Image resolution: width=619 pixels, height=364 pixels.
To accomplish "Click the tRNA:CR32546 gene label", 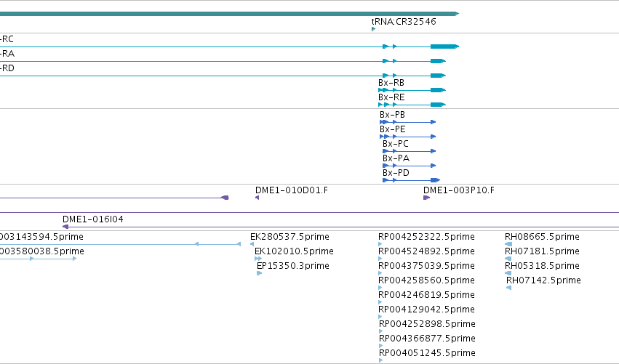I will click(x=404, y=22).
